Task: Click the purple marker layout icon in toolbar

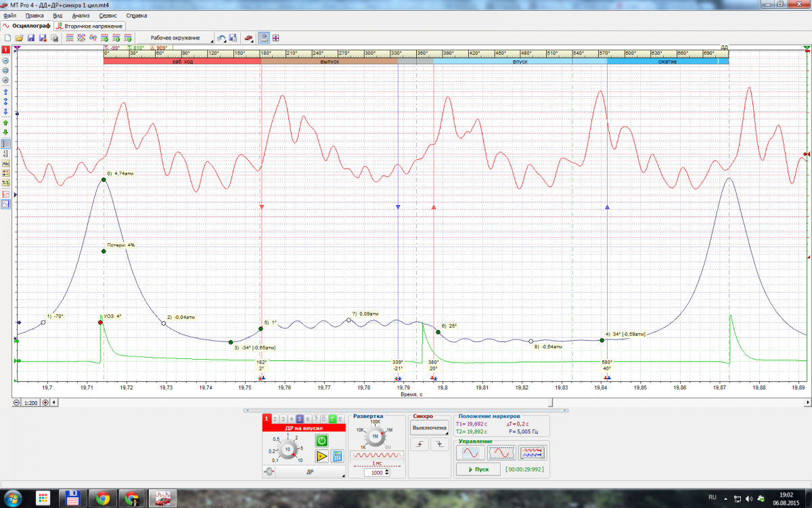Action: [x=276, y=38]
